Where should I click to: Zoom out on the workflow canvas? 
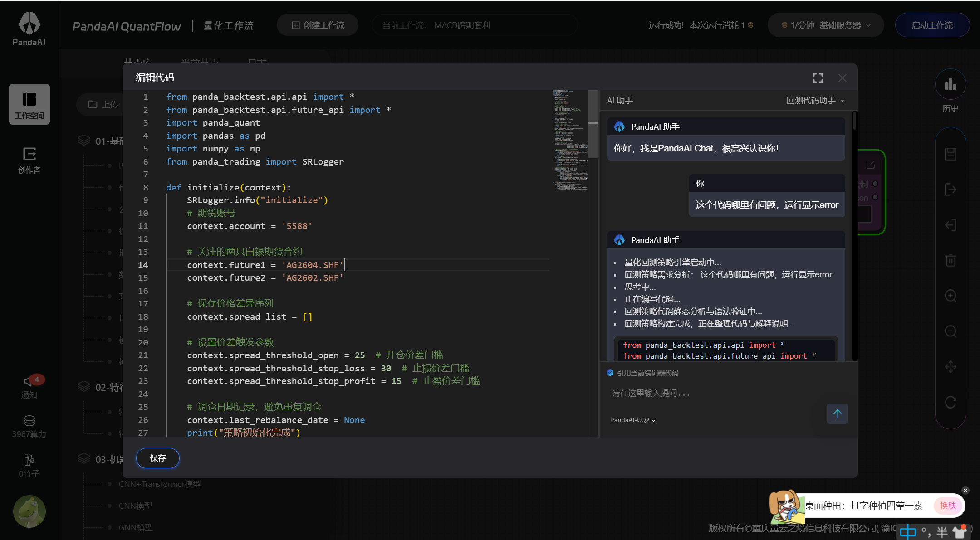click(x=951, y=331)
